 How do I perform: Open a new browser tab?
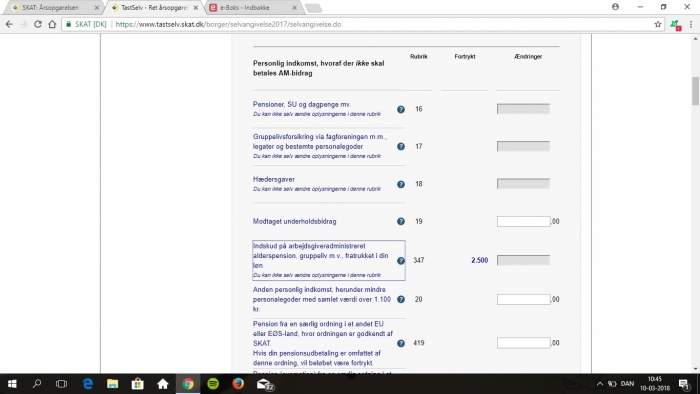point(313,8)
